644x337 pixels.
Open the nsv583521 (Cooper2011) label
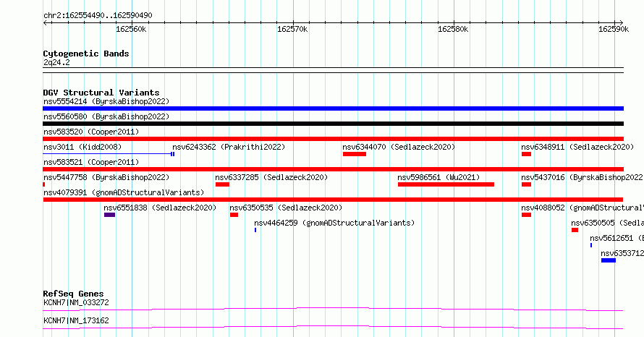[91, 162]
